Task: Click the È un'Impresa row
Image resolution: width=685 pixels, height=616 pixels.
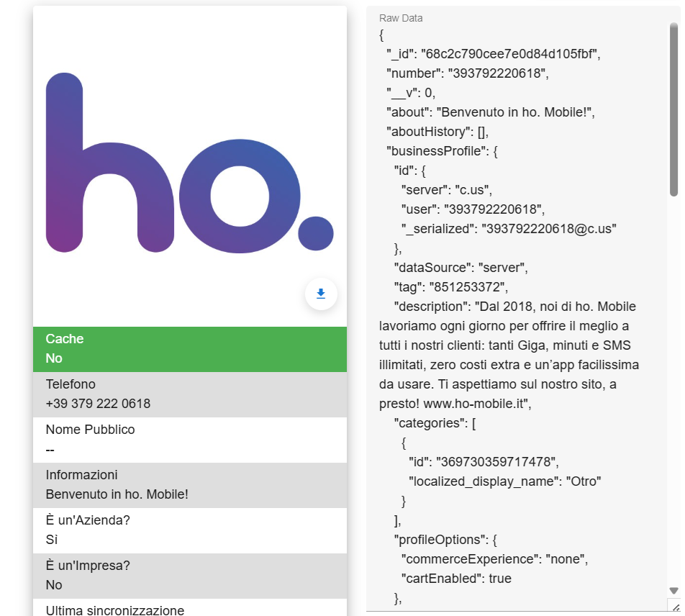Action: 189,576
